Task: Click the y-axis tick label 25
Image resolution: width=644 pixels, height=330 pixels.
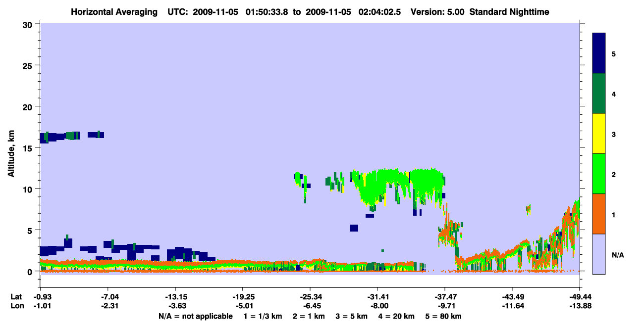Action: pyautogui.click(x=29, y=65)
